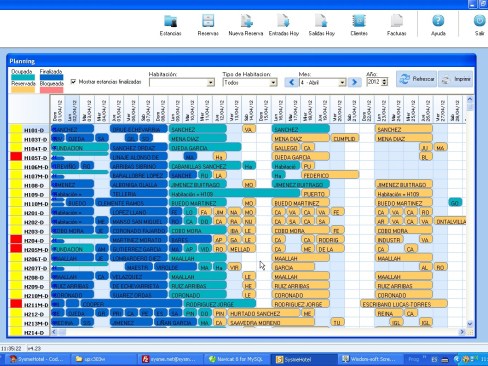Screen dimensions: 488x366
Task: Open the Mes dropdown
Action: 342,82
